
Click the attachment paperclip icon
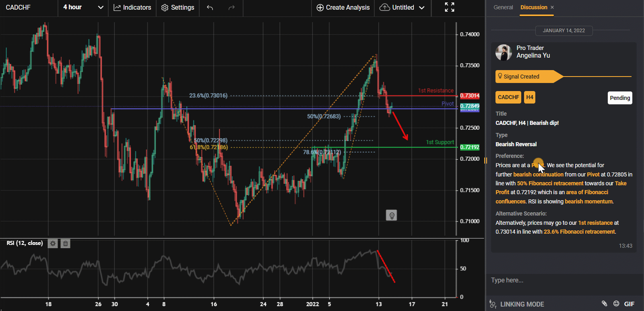tap(604, 304)
